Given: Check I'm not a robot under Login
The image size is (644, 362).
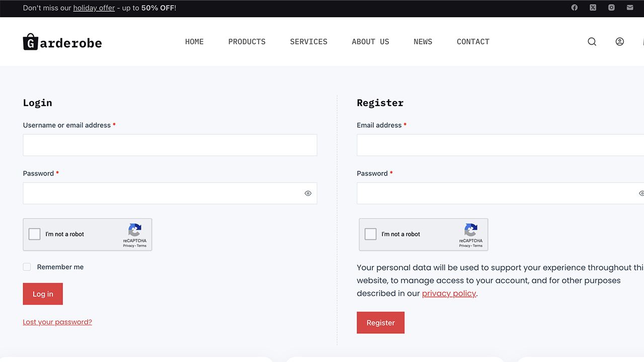Looking at the screenshot, I should (x=34, y=234).
